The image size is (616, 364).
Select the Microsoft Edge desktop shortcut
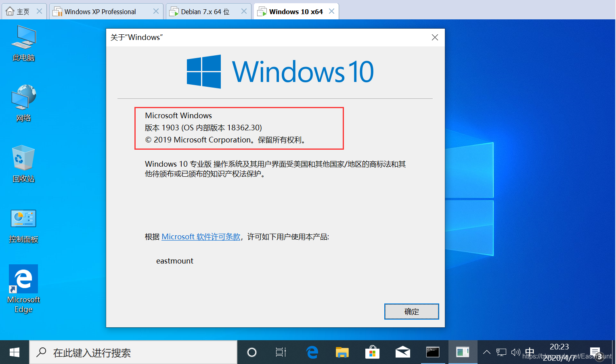[x=23, y=289]
